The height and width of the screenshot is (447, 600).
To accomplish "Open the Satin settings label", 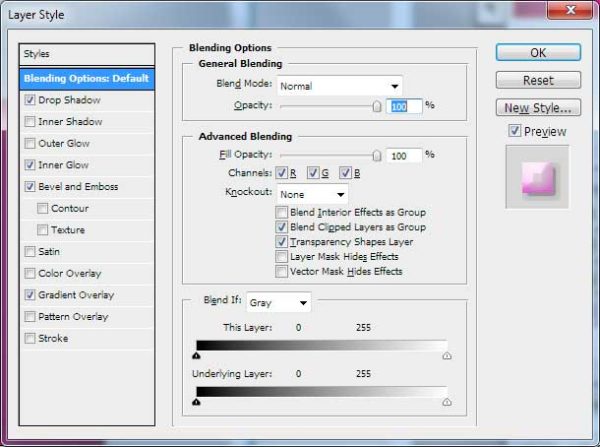I will pos(49,252).
